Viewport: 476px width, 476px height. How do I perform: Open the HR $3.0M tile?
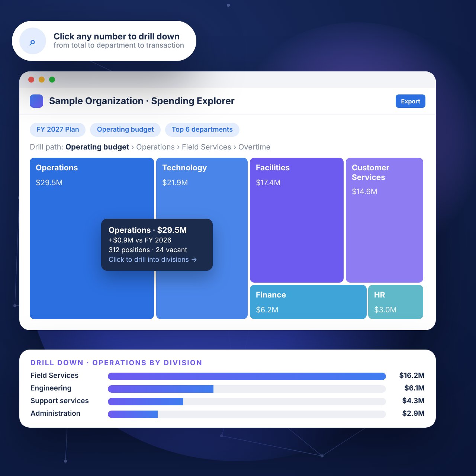point(396,302)
